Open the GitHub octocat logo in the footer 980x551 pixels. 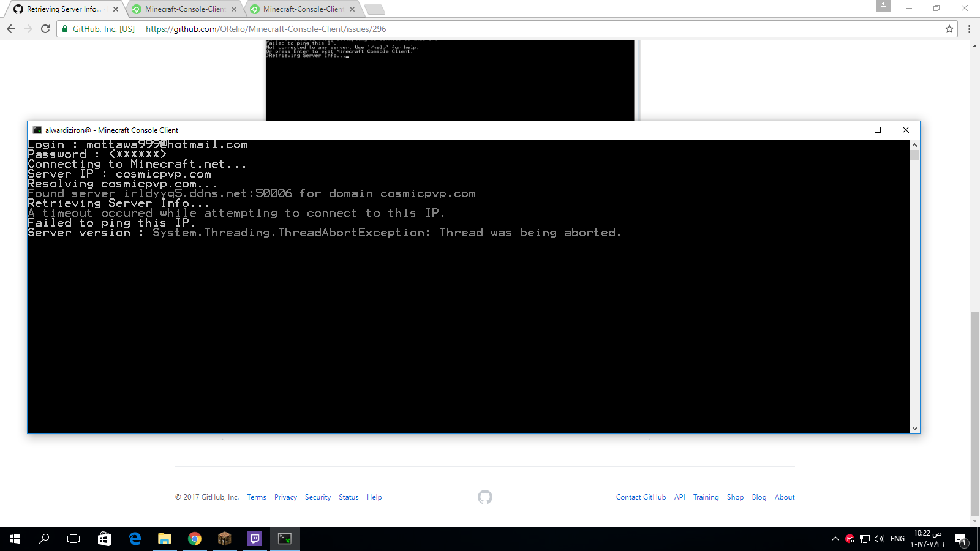(485, 497)
